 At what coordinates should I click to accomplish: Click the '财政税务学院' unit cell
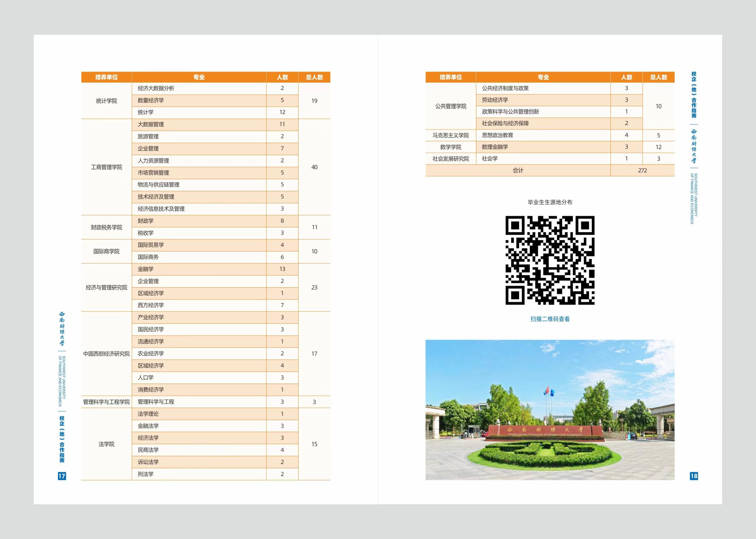tap(106, 227)
